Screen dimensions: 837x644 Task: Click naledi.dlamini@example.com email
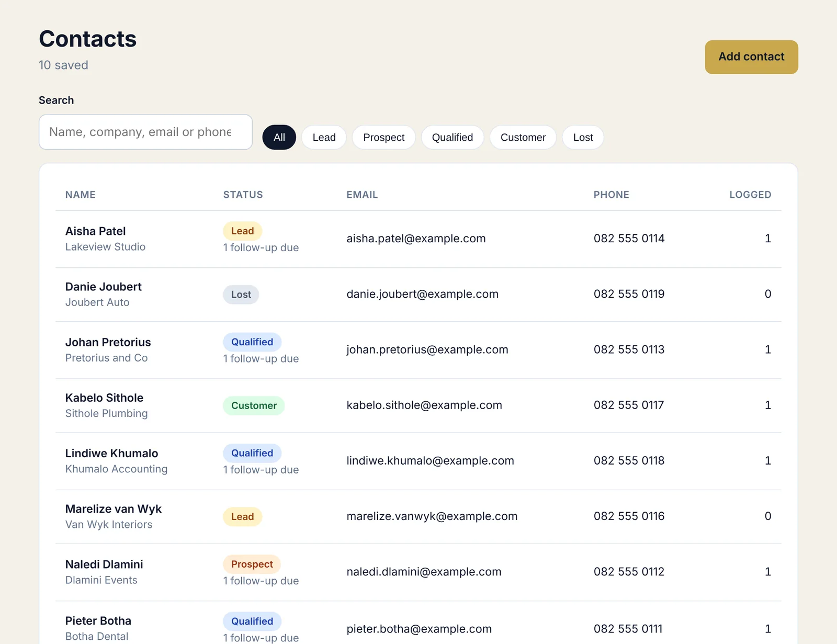pos(424,571)
